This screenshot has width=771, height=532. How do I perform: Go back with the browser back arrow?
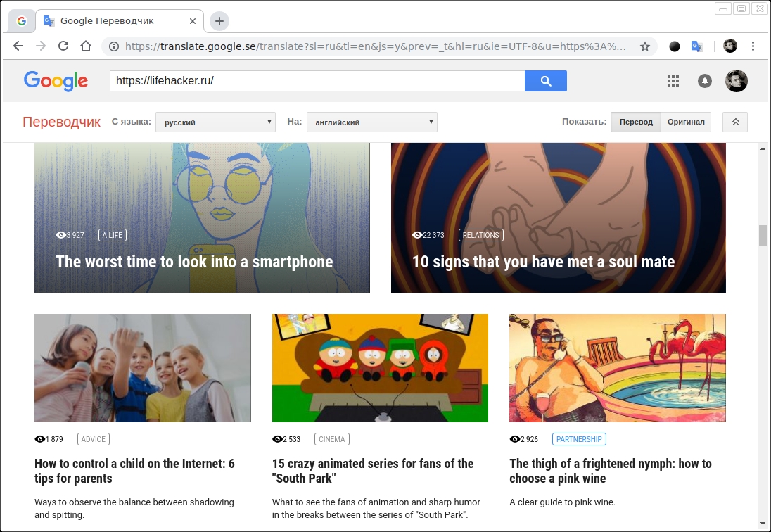pos(18,46)
